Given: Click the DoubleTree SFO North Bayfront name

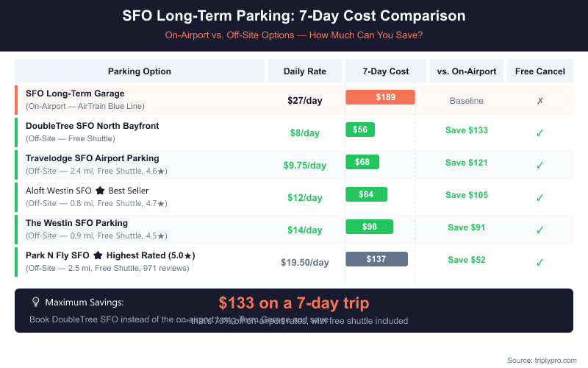Looking at the screenshot, I should point(82,126).
